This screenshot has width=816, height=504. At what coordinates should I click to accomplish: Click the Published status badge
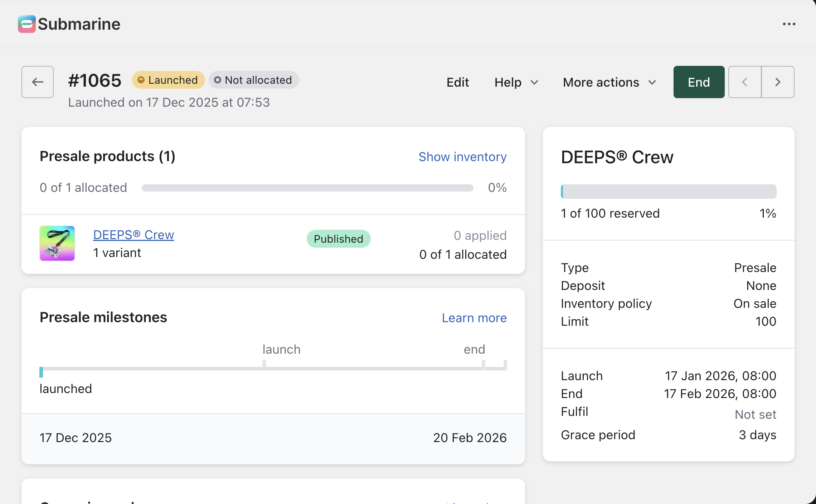tap(338, 239)
